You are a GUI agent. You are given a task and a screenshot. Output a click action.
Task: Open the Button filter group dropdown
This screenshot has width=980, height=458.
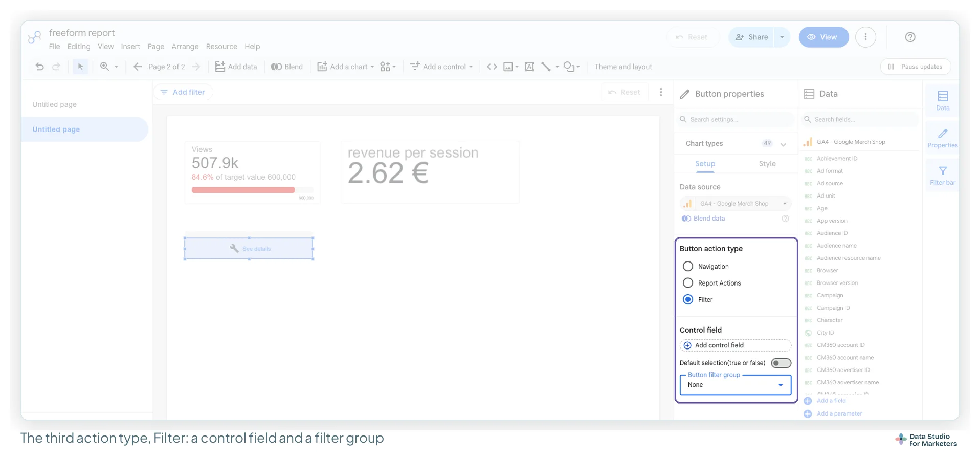(x=736, y=385)
